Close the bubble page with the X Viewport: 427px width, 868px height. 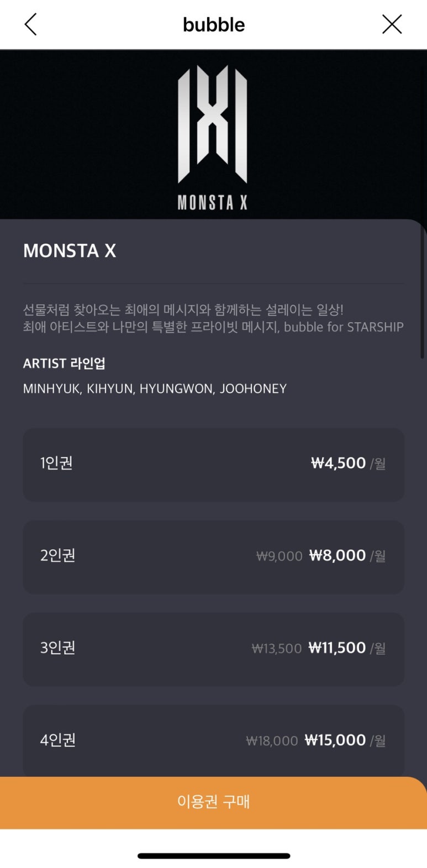point(392,24)
